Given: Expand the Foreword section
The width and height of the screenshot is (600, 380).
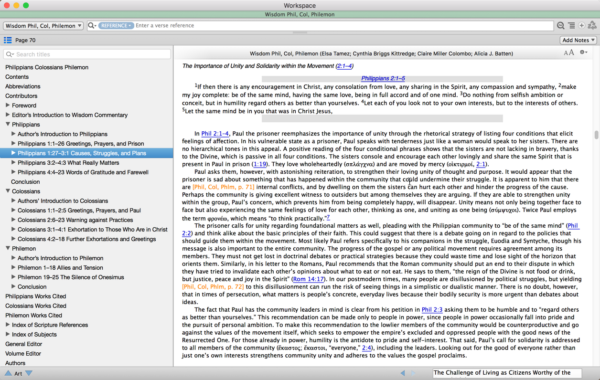Looking at the screenshot, I should pyautogui.click(x=7, y=105).
